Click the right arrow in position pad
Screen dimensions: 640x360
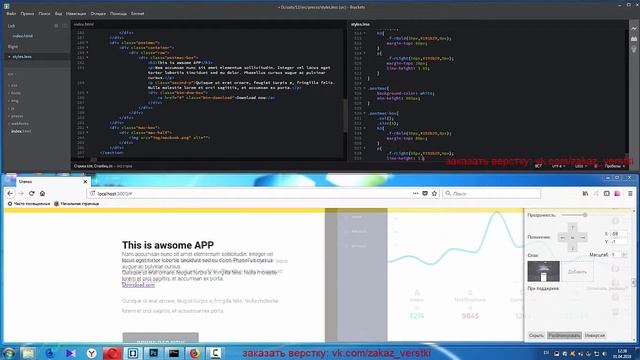pyautogui.click(x=582, y=238)
